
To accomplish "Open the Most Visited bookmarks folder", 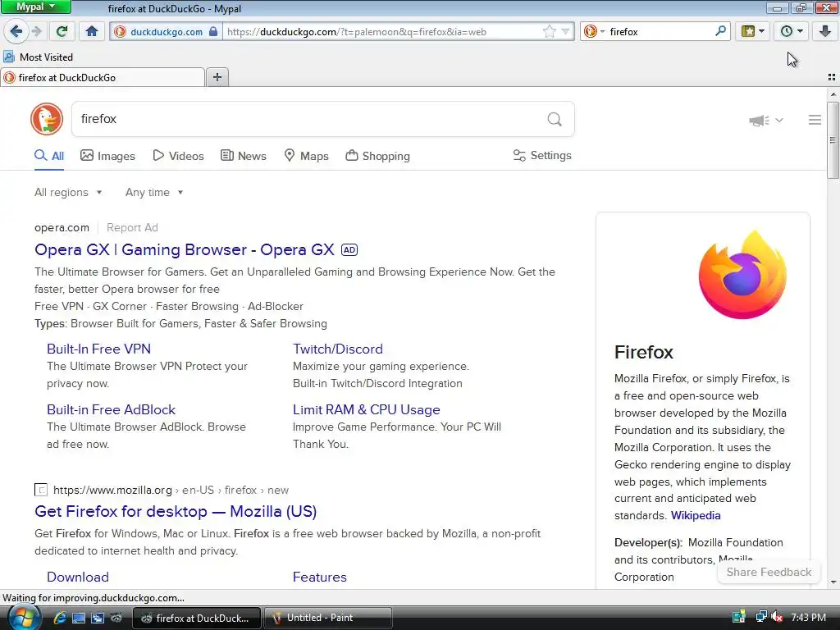I will click(38, 57).
